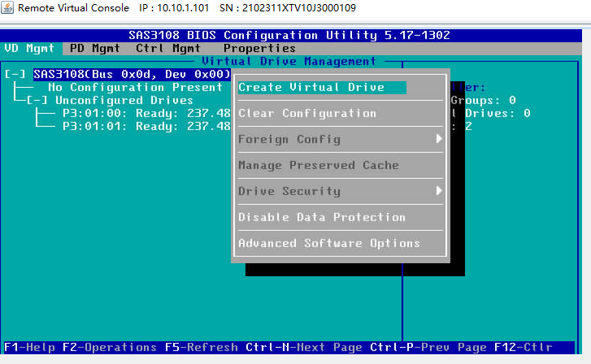Choose Clear Configuration from the popup menu
This screenshot has width=591, height=364.
click(307, 114)
